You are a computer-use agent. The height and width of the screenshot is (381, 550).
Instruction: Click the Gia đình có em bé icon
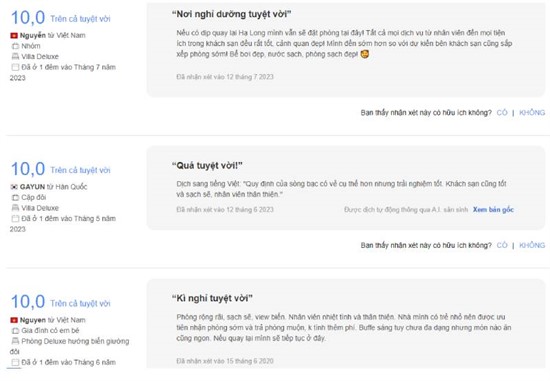point(15,330)
